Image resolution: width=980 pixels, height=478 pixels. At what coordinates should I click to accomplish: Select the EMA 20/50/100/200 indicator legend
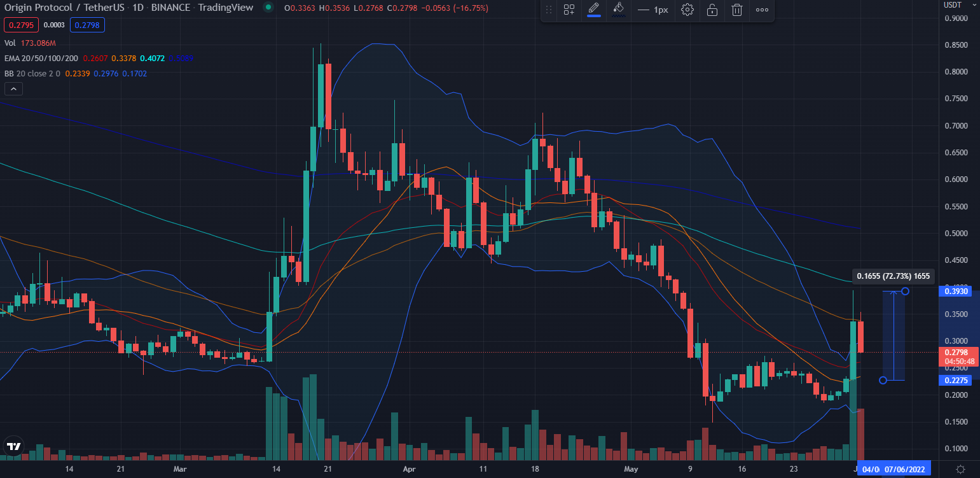click(x=41, y=59)
